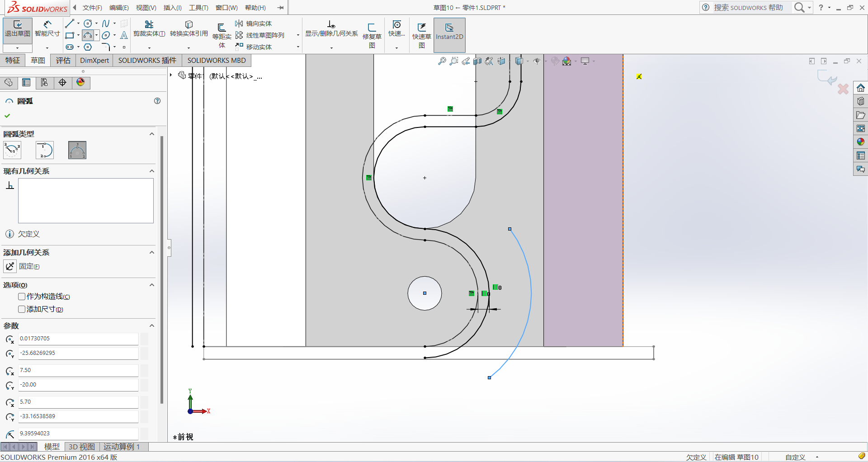Open the appearances color wheel in task pane
The height and width of the screenshot is (462, 868).
pos(860,142)
